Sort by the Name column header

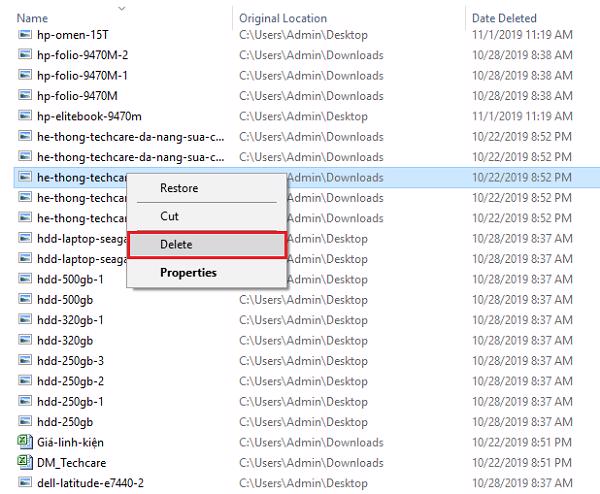pyautogui.click(x=32, y=18)
